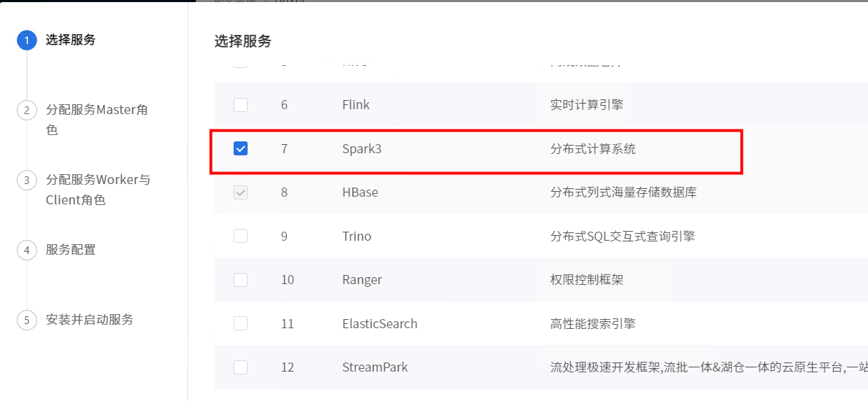This screenshot has height=401, width=868.
Task: Click the step 2 number circle
Action: pos(27,110)
